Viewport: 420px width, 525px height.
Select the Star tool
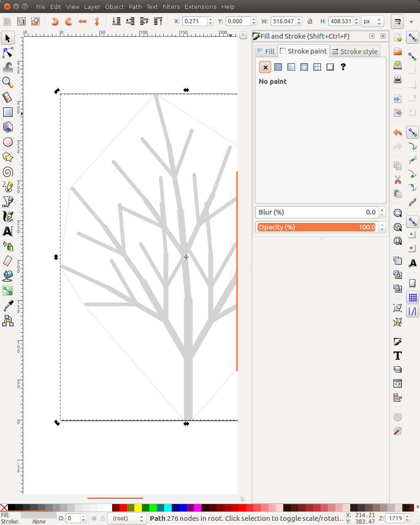point(8,157)
